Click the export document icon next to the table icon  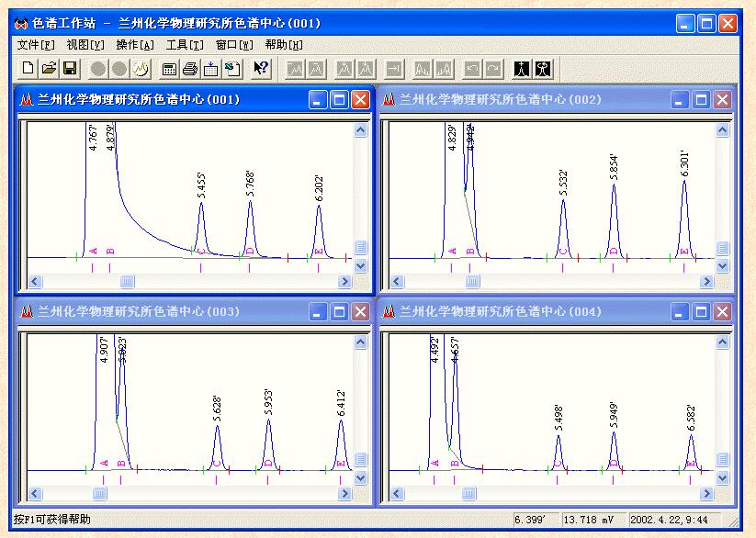pyautogui.click(x=231, y=69)
